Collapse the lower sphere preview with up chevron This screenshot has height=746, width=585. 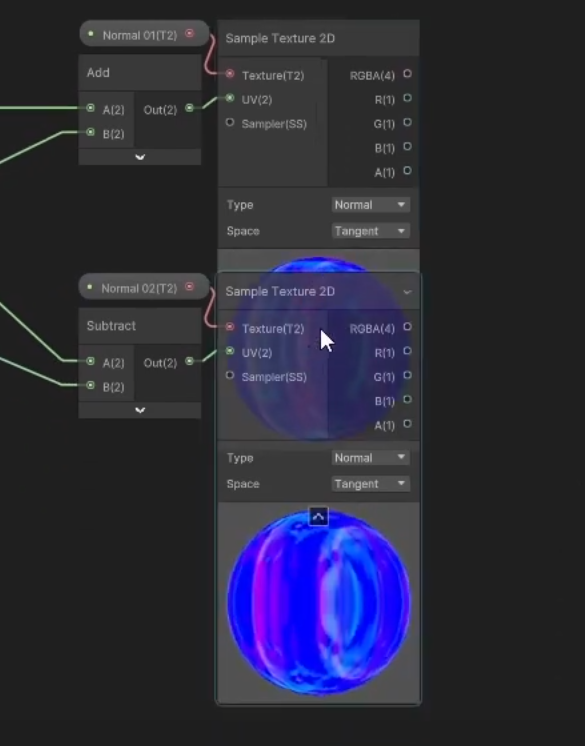(x=318, y=516)
